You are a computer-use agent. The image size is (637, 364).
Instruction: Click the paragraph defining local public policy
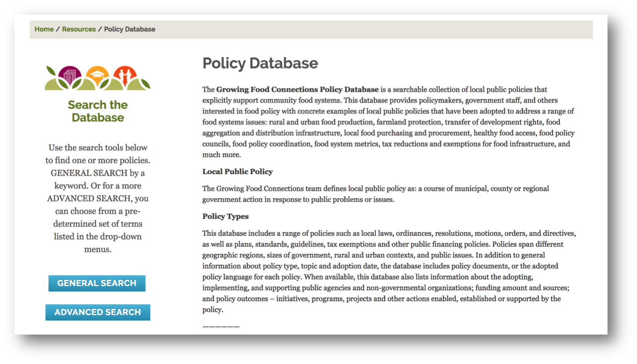coord(375,194)
